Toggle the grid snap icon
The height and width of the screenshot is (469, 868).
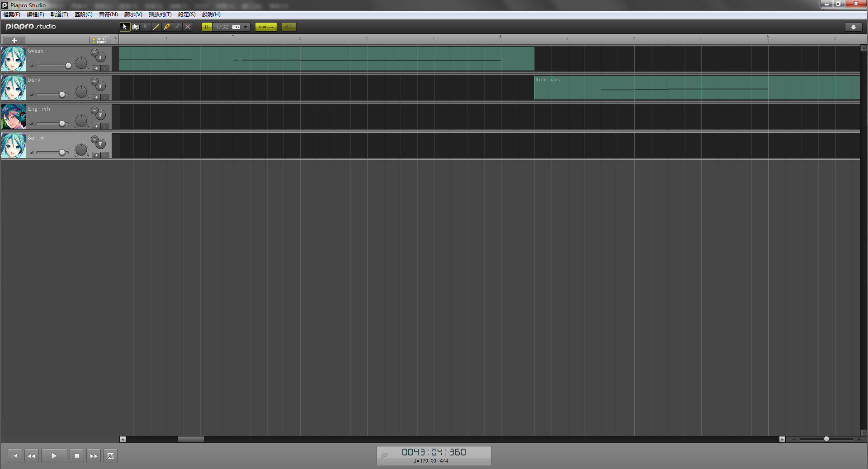(207, 27)
